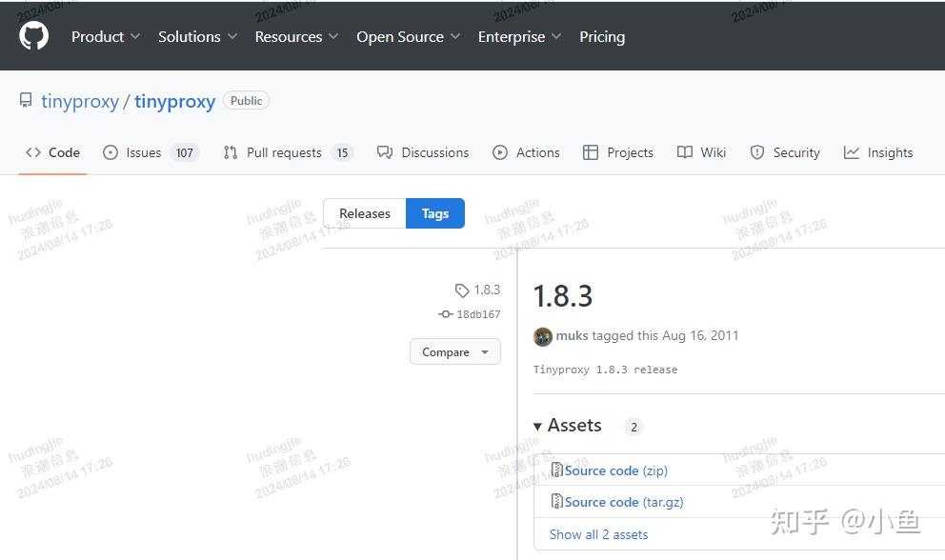Viewport: 945px width, 560px height.
Task: Click the Actions workflow icon
Action: pos(499,152)
